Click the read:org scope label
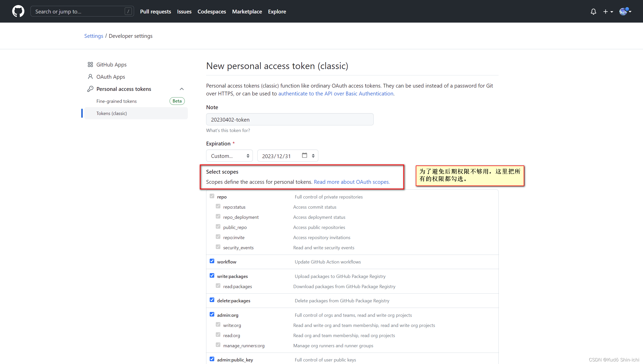 coord(232,335)
